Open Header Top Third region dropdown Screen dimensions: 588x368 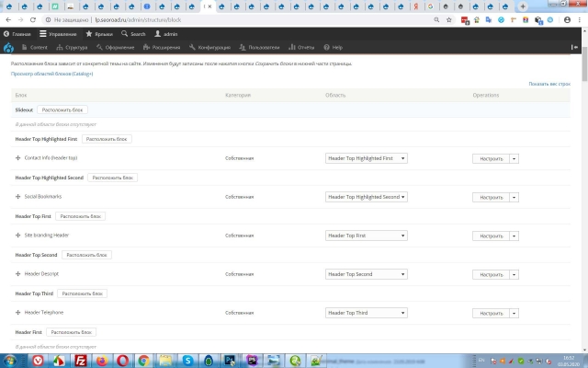(367, 313)
